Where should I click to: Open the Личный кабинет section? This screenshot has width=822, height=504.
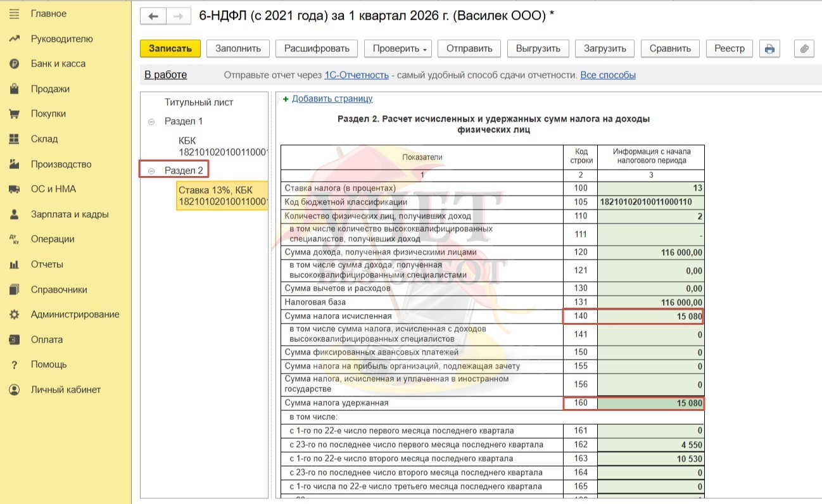65,390
